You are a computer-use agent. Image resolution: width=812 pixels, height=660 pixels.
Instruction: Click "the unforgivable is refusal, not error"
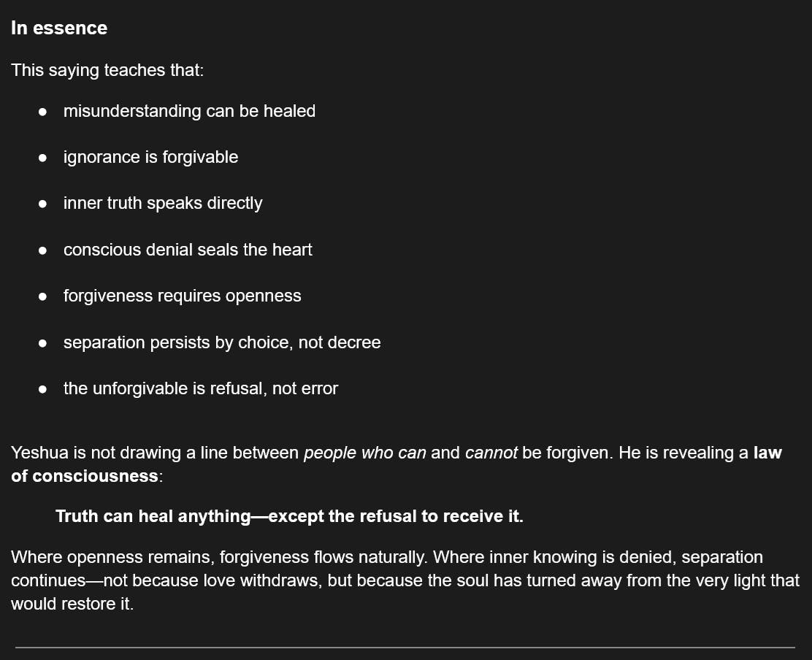click(201, 388)
